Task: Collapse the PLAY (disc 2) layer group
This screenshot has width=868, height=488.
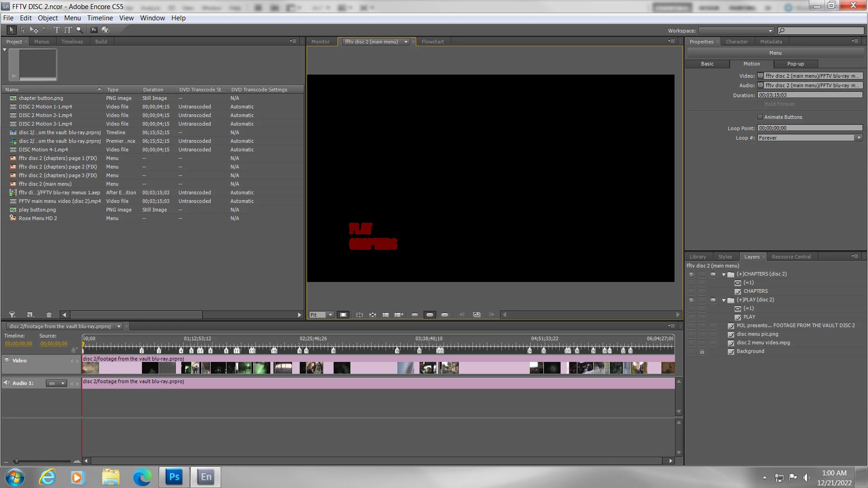Action: coord(724,300)
